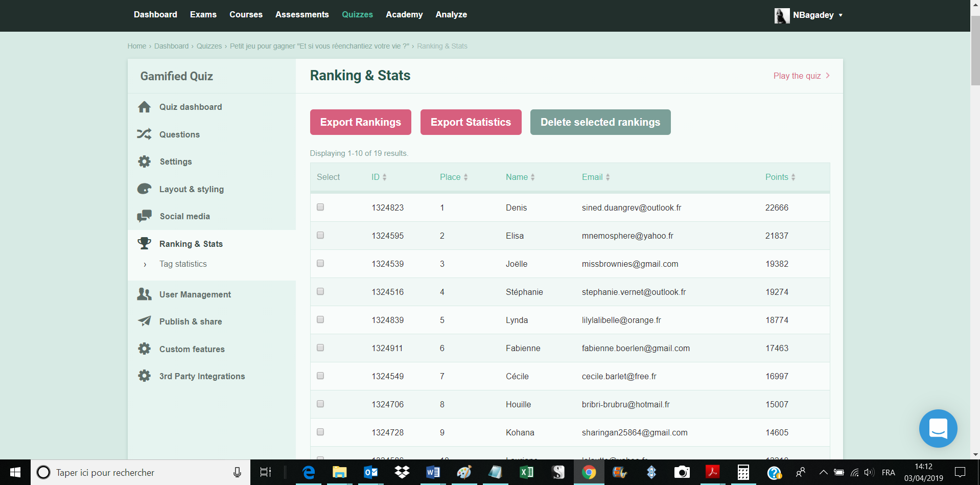Click the page vertical scrollbar thumb
Viewport: 980px width, 485px height.
pyautogui.click(x=975, y=50)
